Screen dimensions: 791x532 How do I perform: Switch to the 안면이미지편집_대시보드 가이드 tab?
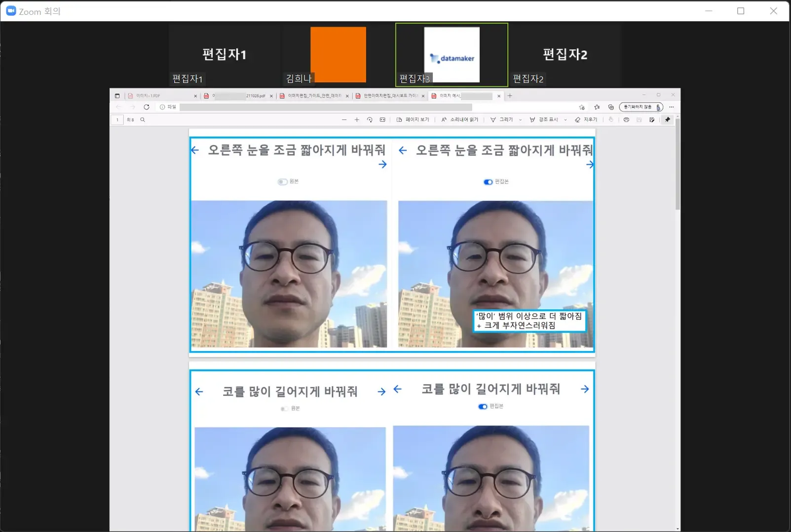click(x=390, y=96)
